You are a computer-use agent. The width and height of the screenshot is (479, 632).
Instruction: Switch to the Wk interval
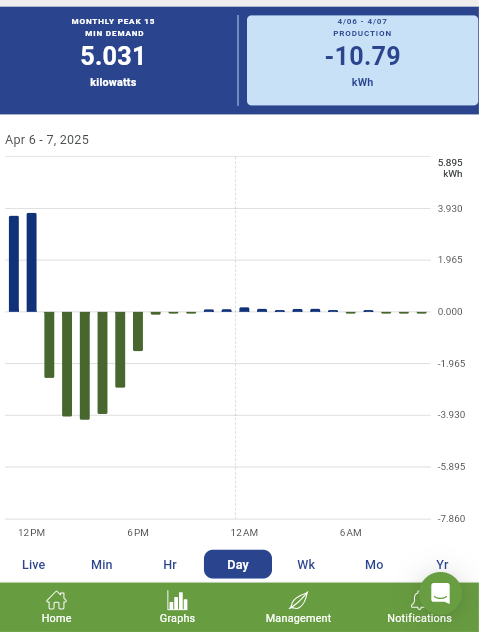pyautogui.click(x=306, y=564)
